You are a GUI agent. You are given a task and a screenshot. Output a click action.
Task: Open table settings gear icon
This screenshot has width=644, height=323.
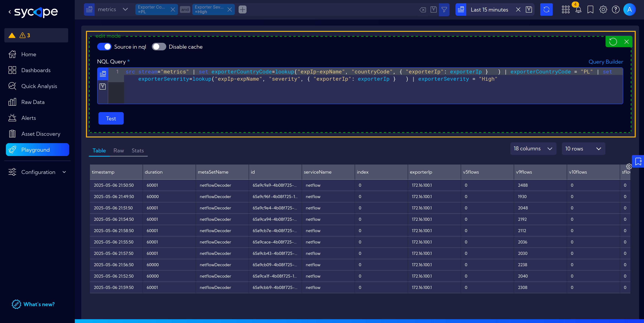click(x=629, y=166)
